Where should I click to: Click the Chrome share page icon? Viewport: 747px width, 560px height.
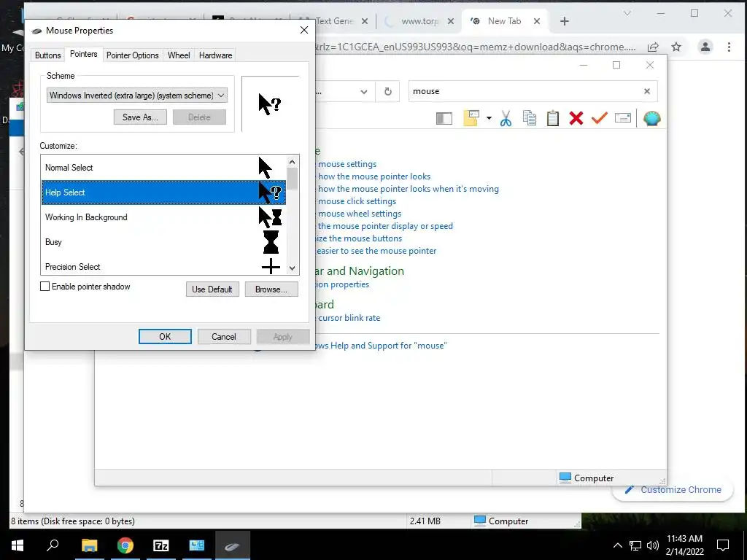point(653,47)
